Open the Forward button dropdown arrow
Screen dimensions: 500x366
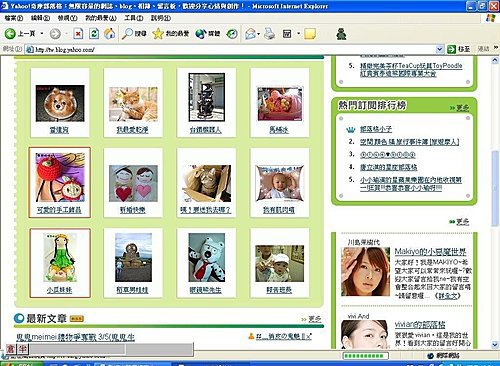[x=66, y=34]
